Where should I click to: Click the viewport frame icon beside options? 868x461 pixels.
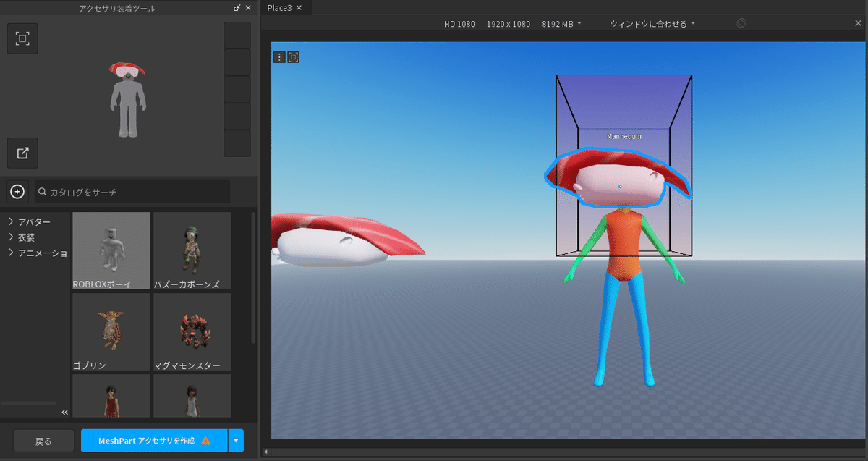pos(293,56)
